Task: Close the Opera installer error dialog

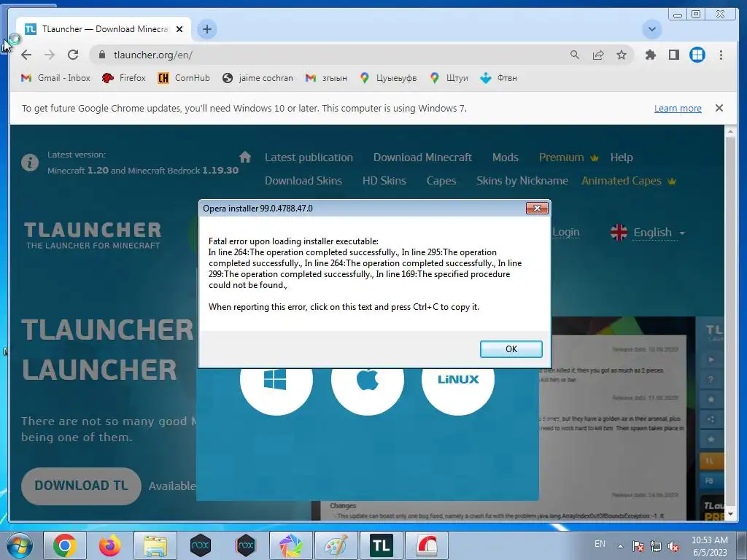Action: coord(537,208)
